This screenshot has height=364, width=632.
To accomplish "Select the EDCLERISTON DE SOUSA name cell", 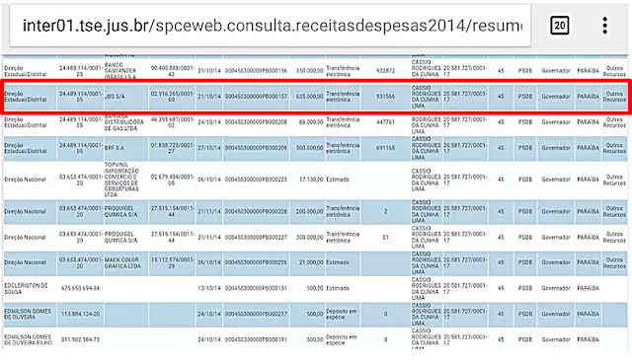I will (31, 288).
